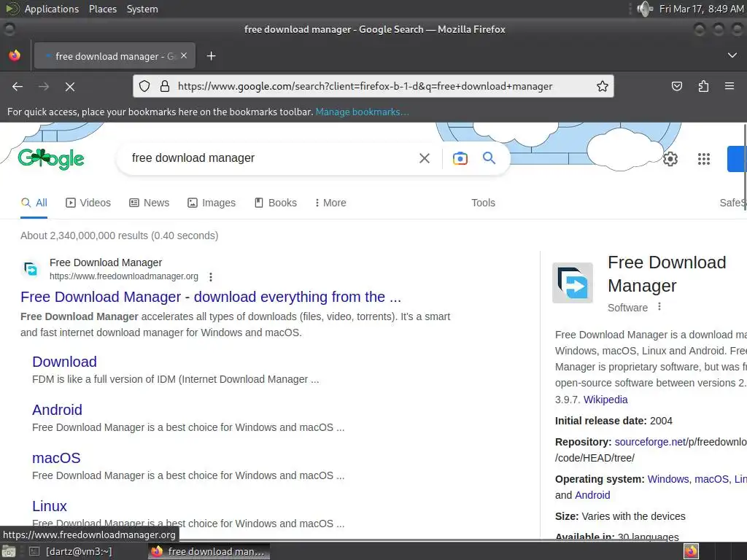Screen dimensions: 747x560
Task: Expand the More search filters
Action: click(330, 203)
